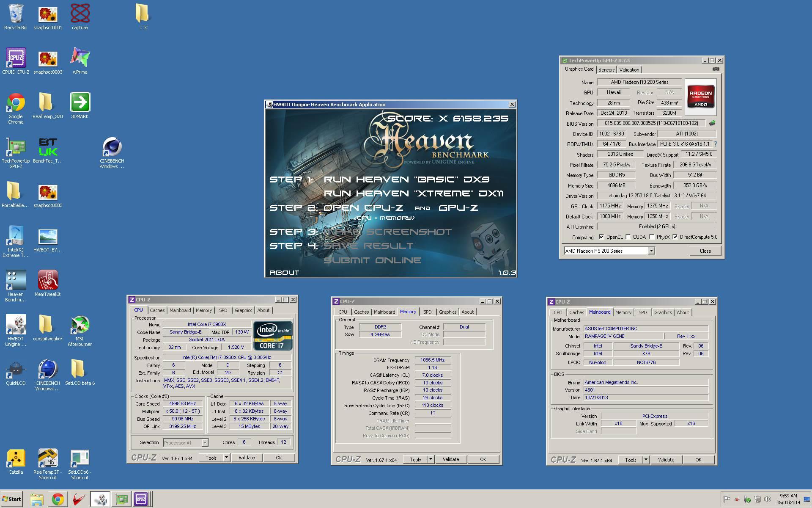Click OK in CPU-Z Memory window
Image resolution: width=812 pixels, height=508 pixels.
click(x=483, y=459)
